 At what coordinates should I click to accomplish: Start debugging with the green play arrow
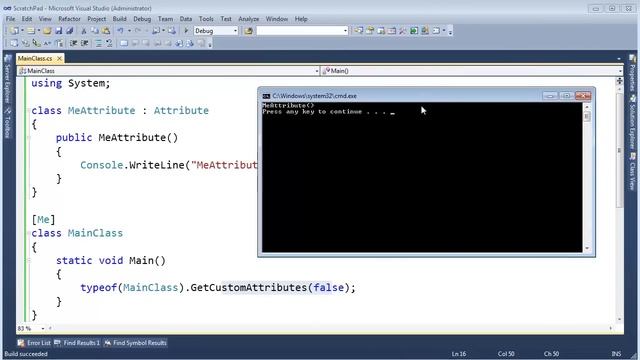(186, 31)
